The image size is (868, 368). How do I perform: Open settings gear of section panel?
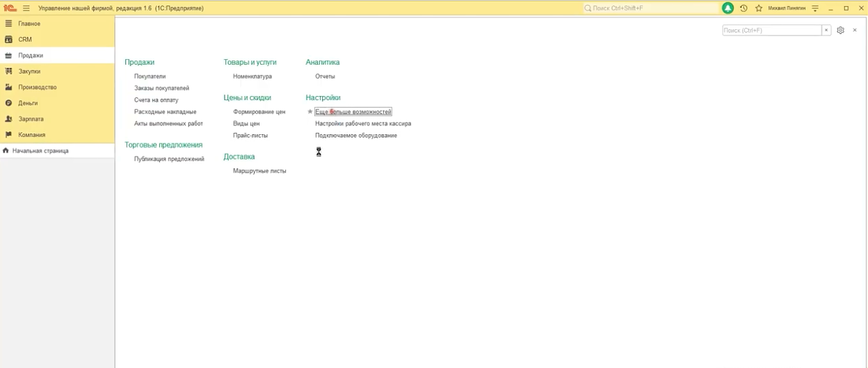(x=840, y=31)
